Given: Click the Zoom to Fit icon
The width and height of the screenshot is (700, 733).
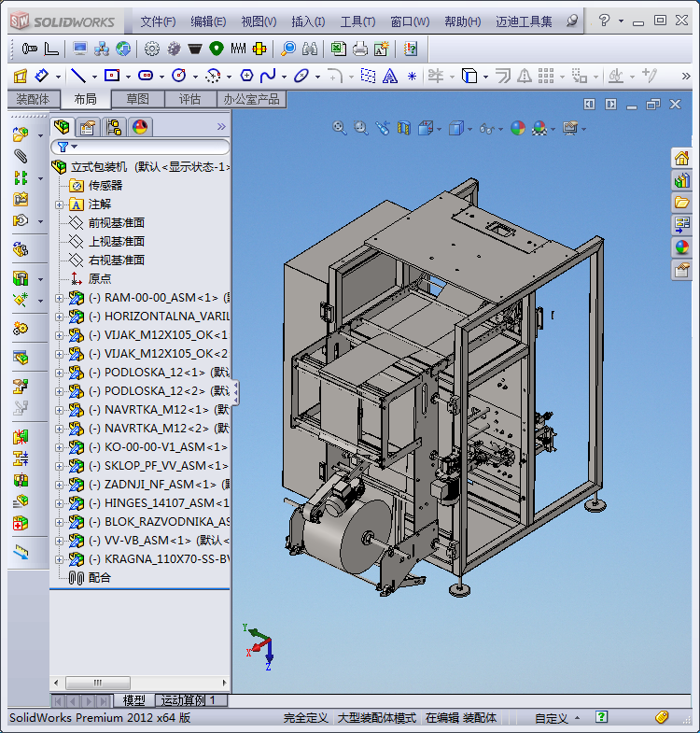Looking at the screenshot, I should tap(340, 128).
